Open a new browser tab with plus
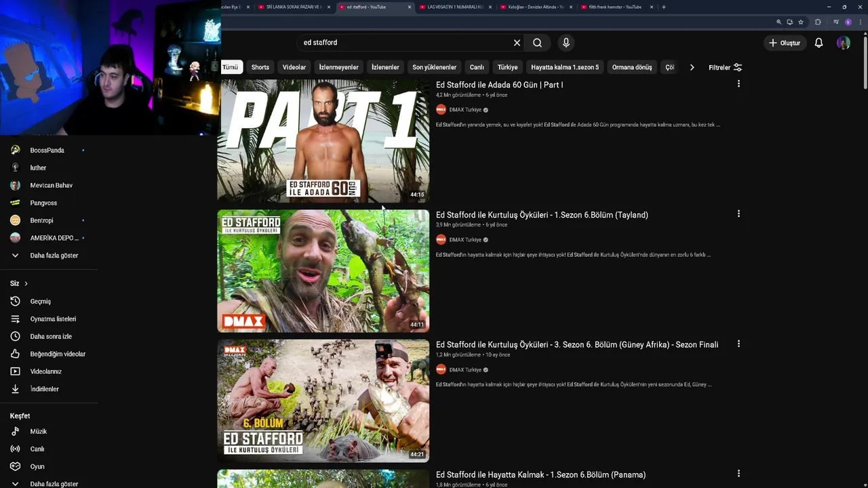Viewport: 868px width, 488px height. pyautogui.click(x=663, y=7)
